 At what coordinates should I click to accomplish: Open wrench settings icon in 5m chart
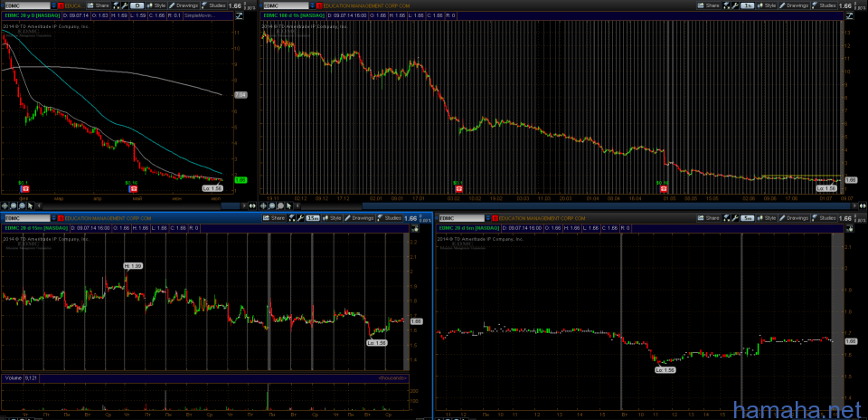tap(736, 218)
